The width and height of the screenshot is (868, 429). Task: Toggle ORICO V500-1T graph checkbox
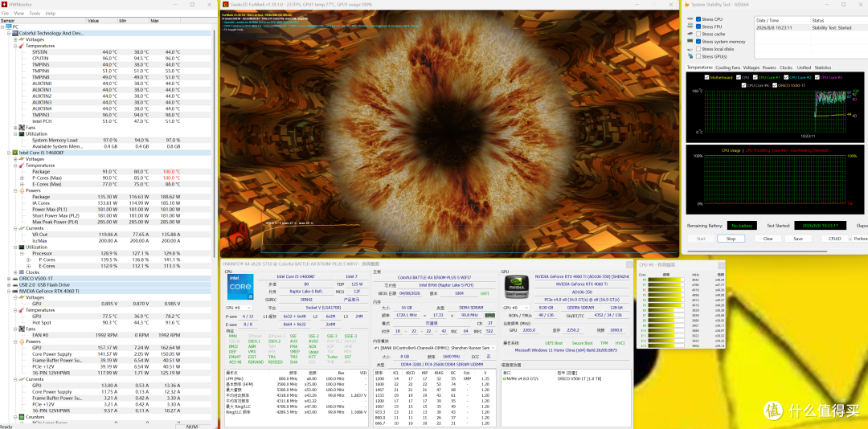[x=775, y=85]
